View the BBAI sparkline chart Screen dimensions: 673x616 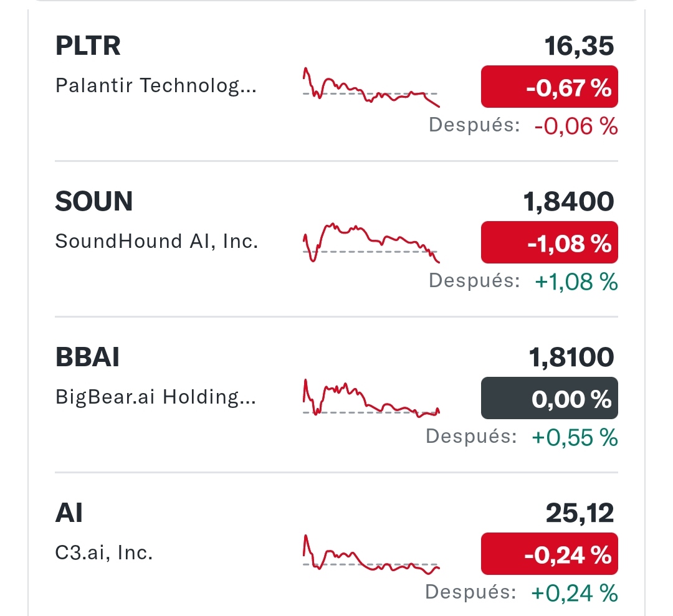(371, 398)
